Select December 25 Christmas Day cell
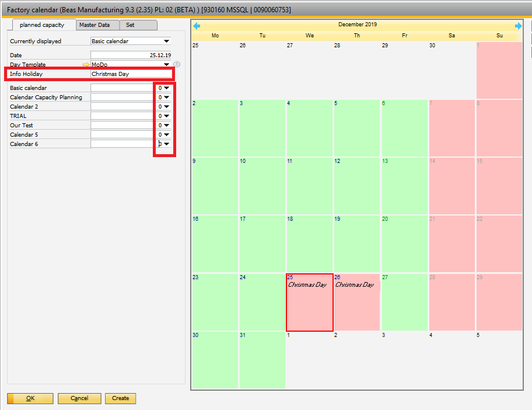532x410 pixels. click(x=309, y=301)
